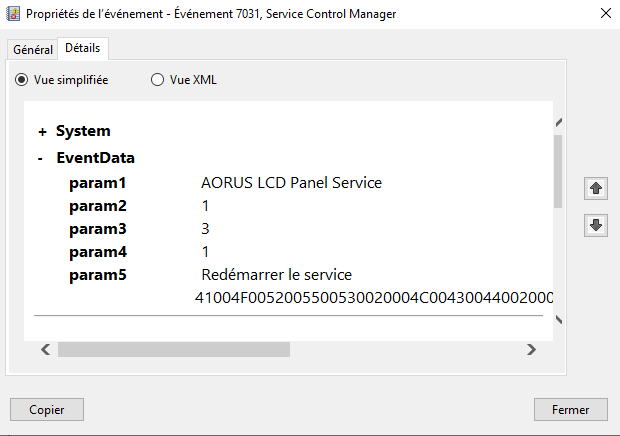Switch to the Général tab
The height and width of the screenshot is (436, 620).
pyautogui.click(x=33, y=50)
